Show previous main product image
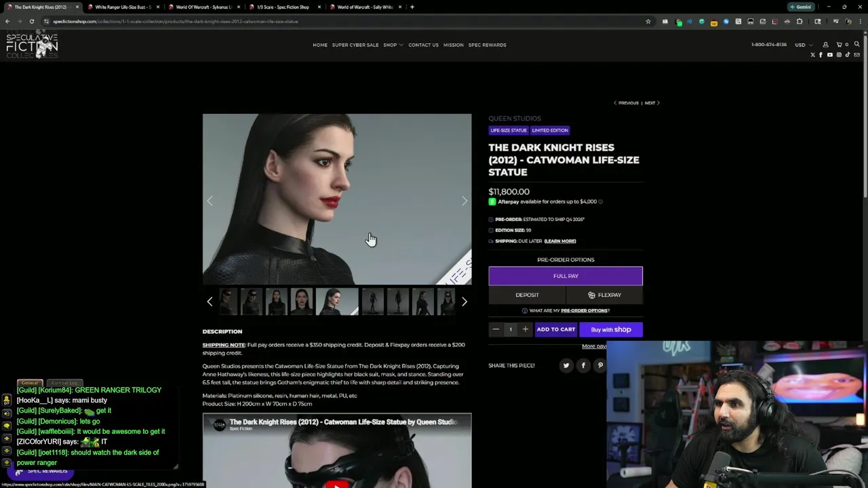This screenshot has width=868, height=488. click(x=210, y=201)
